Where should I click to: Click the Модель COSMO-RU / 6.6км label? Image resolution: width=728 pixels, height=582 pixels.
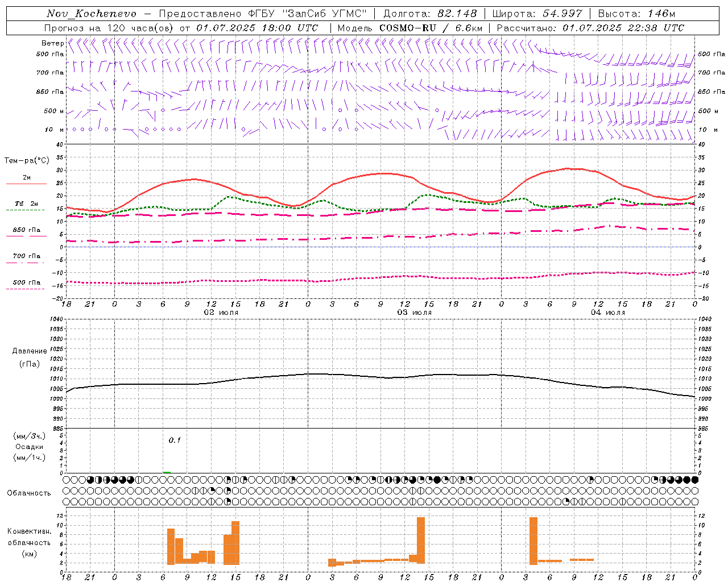(x=410, y=28)
